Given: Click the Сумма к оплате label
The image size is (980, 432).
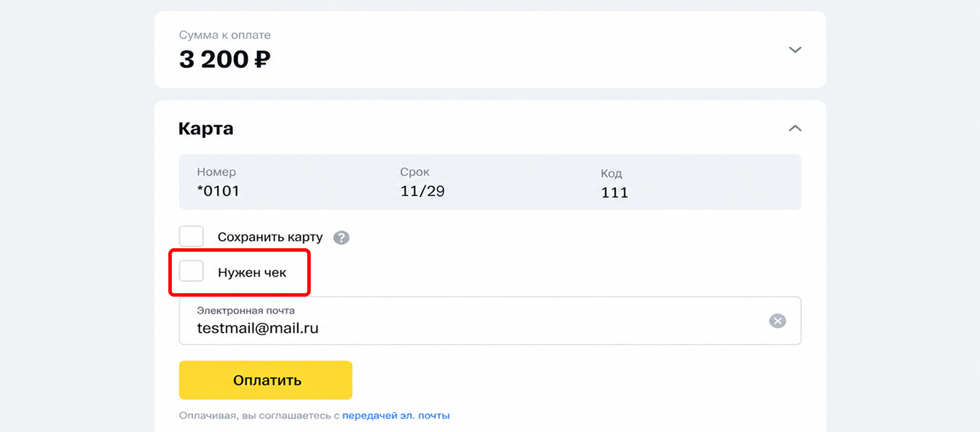Looking at the screenshot, I should (225, 35).
